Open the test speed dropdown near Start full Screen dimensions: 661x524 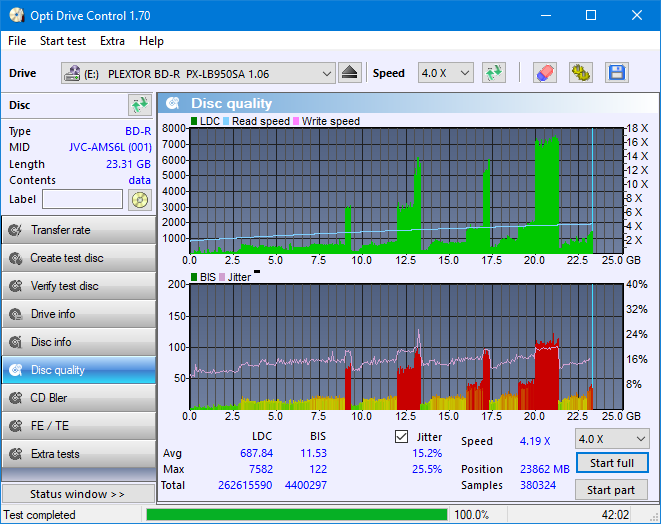tap(612, 439)
